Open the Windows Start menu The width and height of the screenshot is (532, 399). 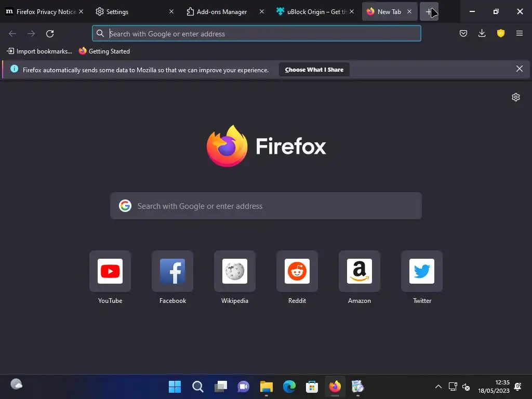(x=175, y=387)
